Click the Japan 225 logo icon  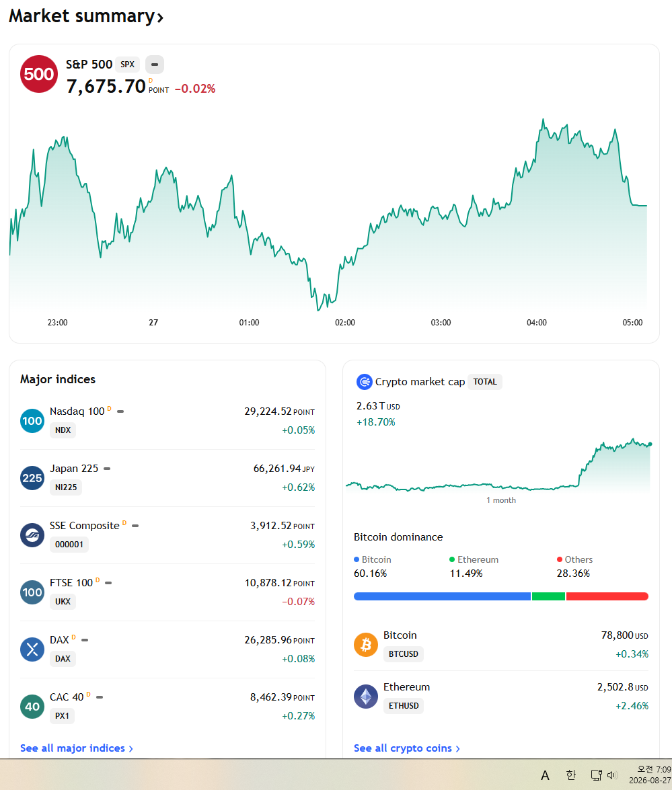click(x=32, y=478)
